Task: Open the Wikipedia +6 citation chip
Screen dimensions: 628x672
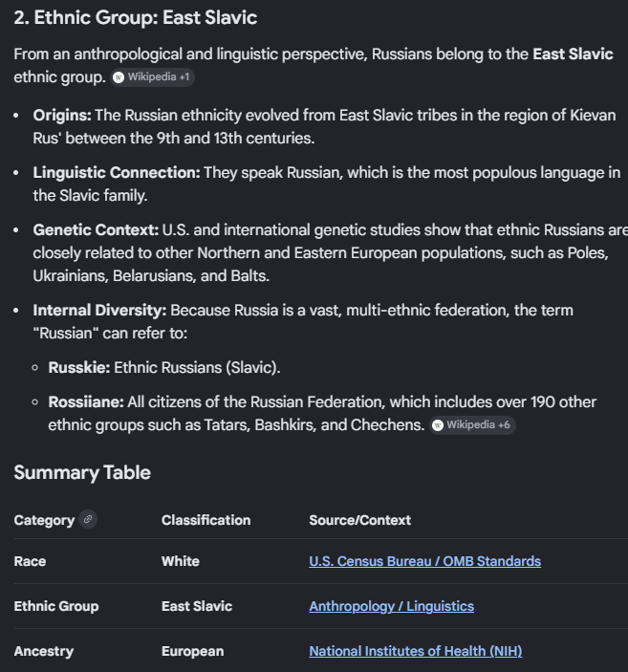Action: (x=473, y=425)
